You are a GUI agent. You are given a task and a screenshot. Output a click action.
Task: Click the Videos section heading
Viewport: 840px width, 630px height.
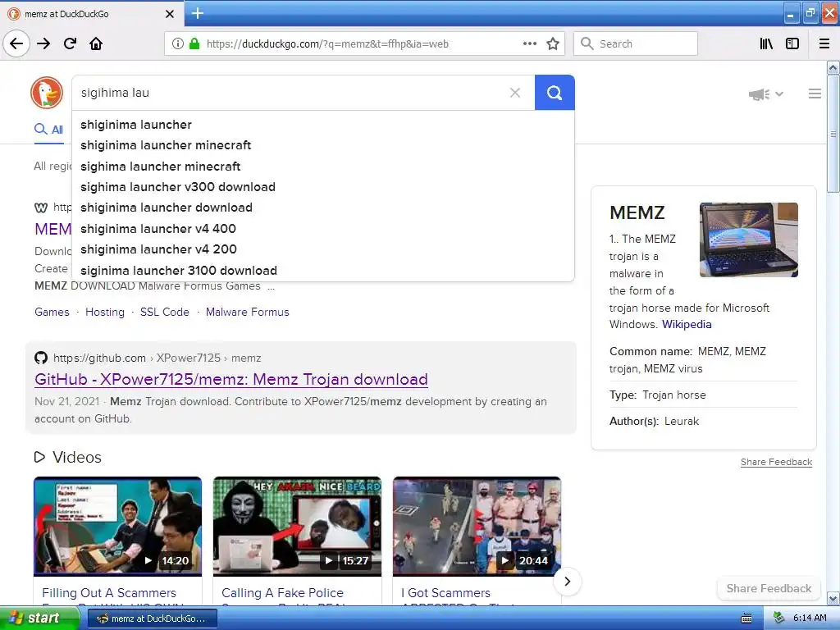click(68, 457)
